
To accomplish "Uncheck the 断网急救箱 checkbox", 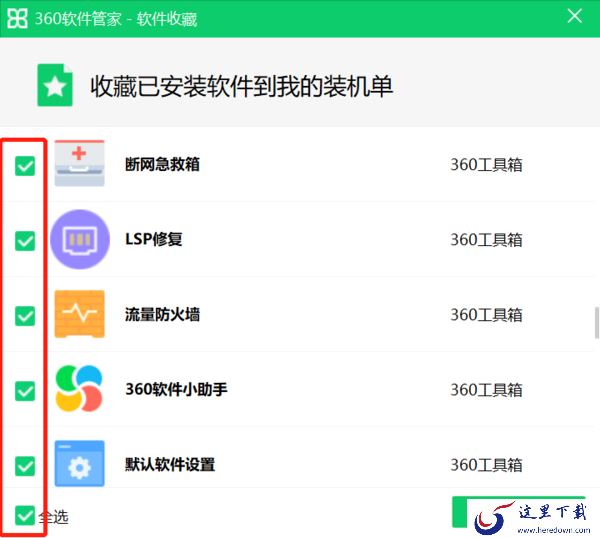I will 25,166.
